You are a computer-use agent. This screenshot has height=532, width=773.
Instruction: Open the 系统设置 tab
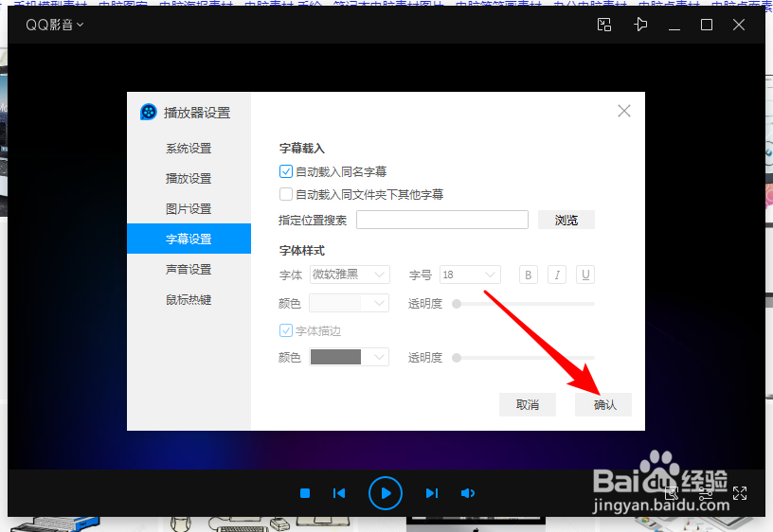tap(189, 149)
